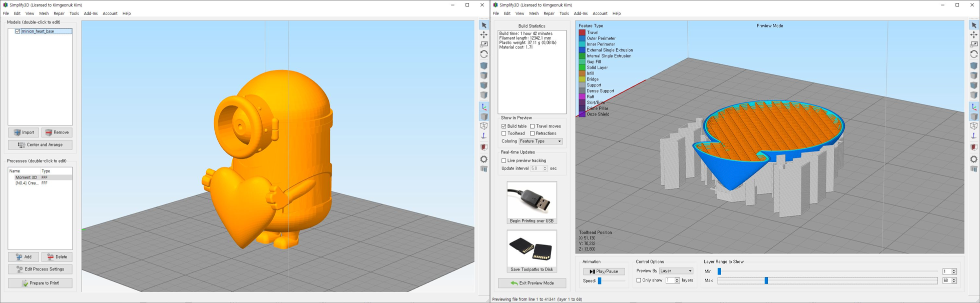This screenshot has width=980, height=303.
Task: Open Add-Ins menu in left window
Action: click(x=91, y=13)
